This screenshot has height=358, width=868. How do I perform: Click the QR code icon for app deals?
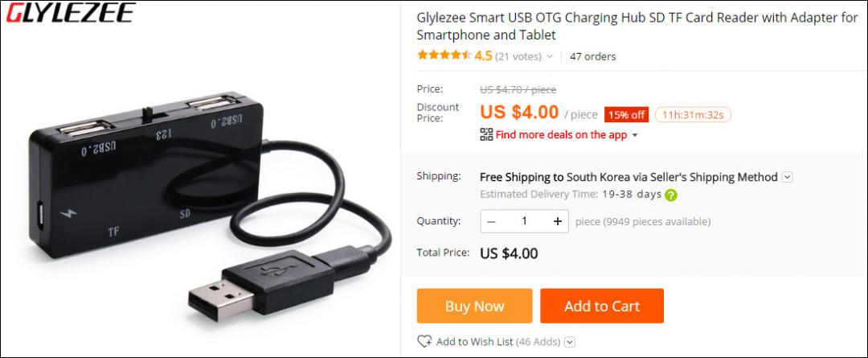click(x=486, y=134)
